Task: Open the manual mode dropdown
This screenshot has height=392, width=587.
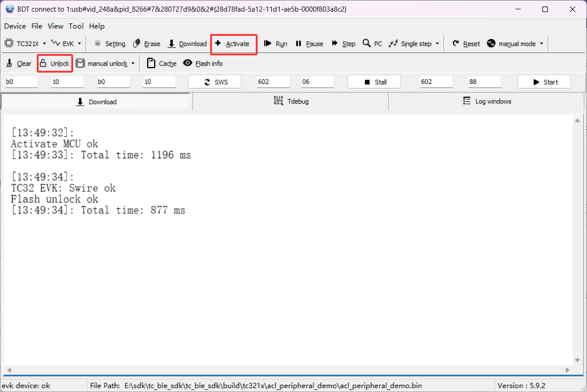Action: pos(515,44)
